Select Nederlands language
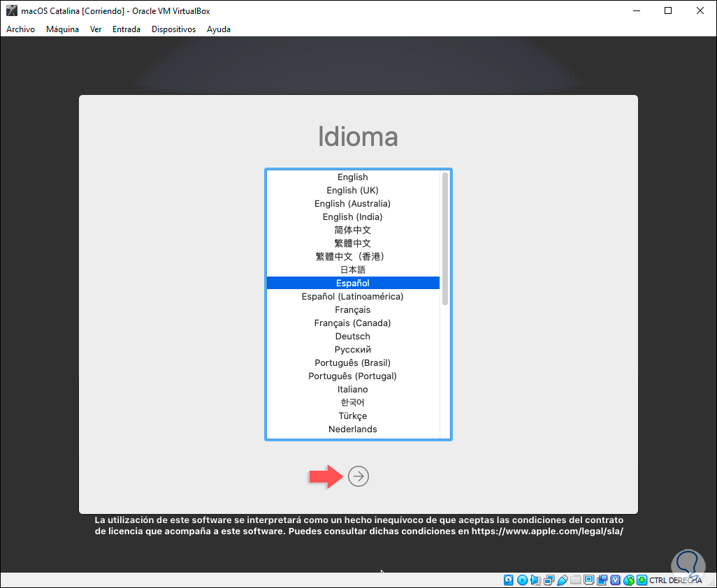Screen dimensions: 717x588 coord(352,429)
